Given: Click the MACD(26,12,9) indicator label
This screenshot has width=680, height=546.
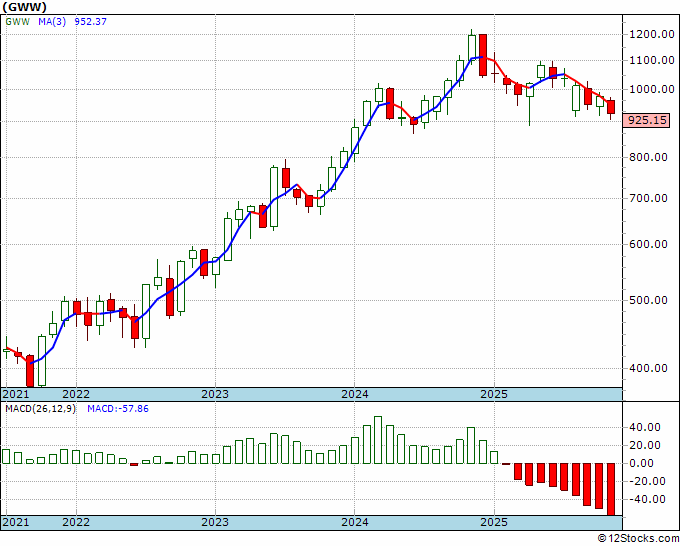Looking at the screenshot, I should tap(40, 409).
